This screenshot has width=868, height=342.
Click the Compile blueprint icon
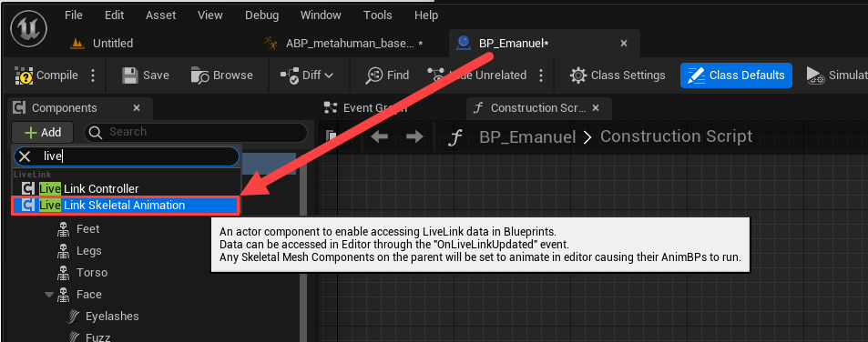pyautogui.click(x=24, y=75)
